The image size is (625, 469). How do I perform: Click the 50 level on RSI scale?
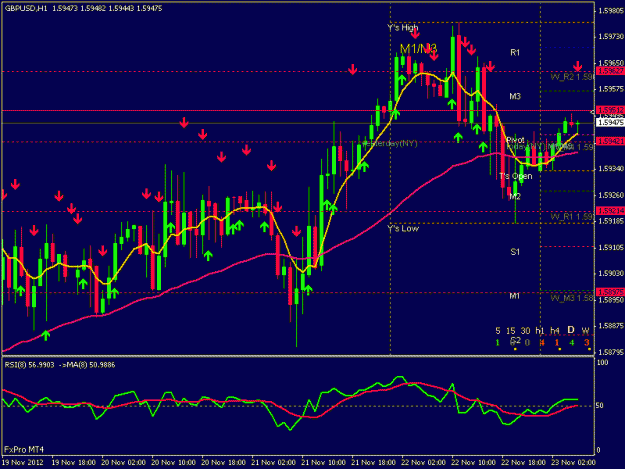(599, 406)
